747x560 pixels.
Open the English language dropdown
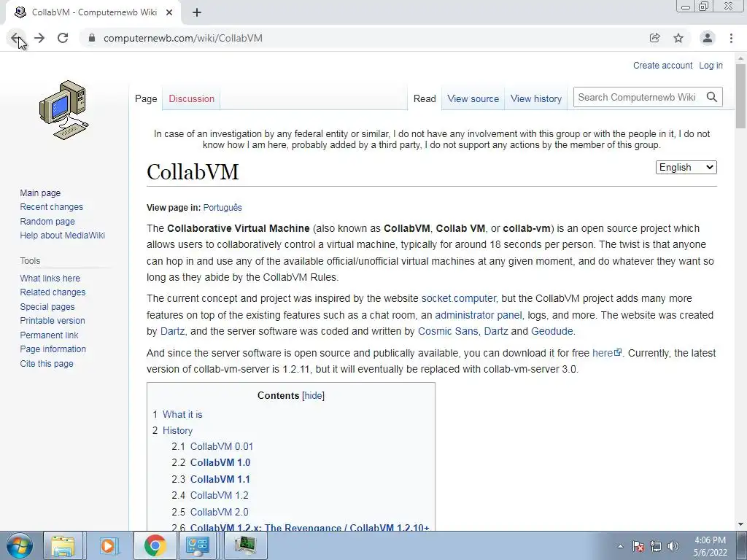686,167
